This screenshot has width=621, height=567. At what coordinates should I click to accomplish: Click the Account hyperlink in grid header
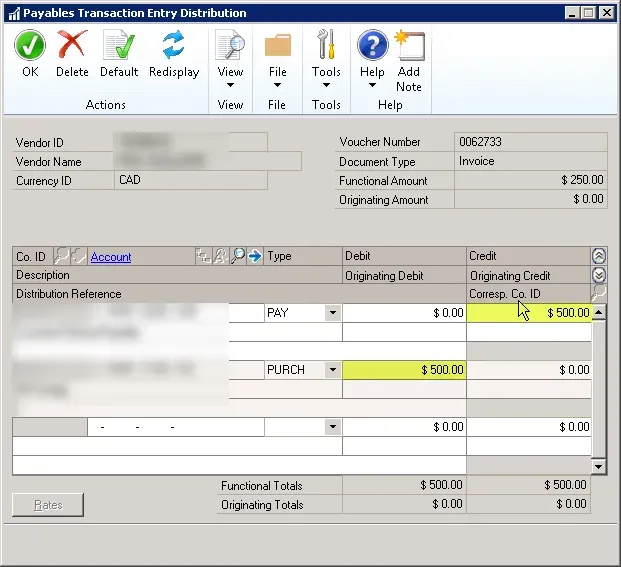(110, 257)
